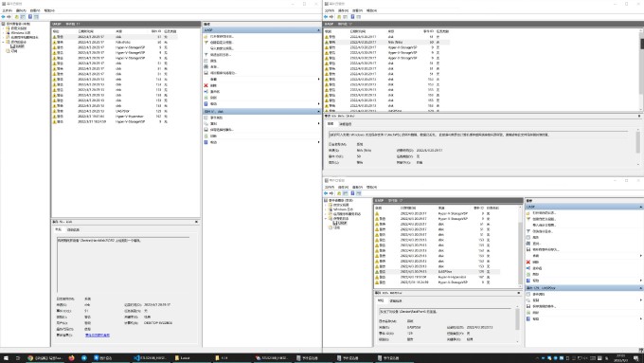Expand Windows Logs node in left window tree

coord(3,32)
